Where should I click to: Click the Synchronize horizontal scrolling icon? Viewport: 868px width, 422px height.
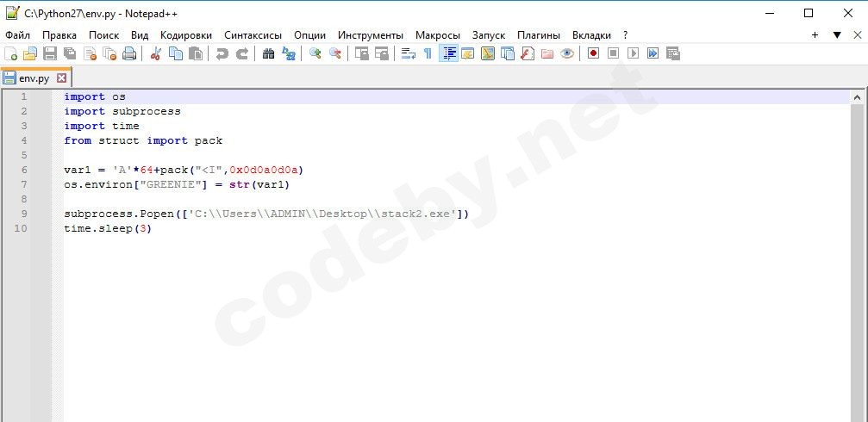click(381, 53)
